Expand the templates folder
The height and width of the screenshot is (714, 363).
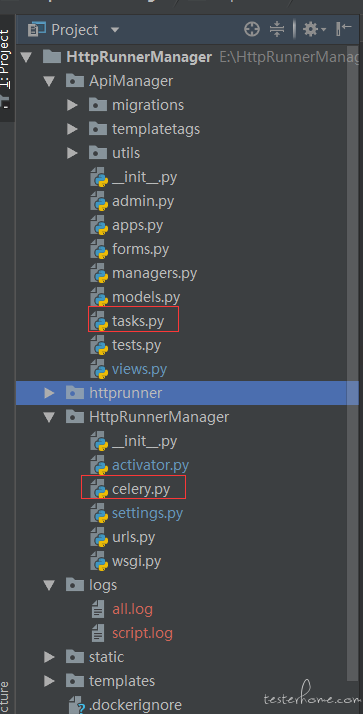49,681
